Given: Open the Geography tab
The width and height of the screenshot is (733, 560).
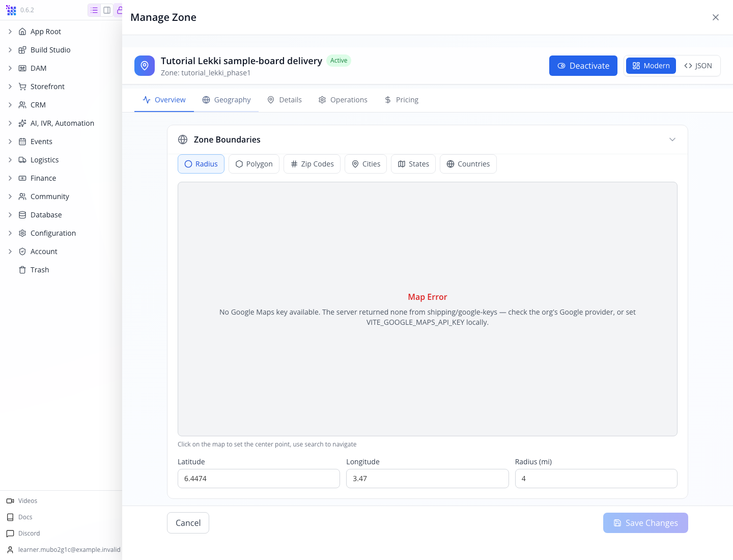Looking at the screenshot, I should pyautogui.click(x=227, y=100).
